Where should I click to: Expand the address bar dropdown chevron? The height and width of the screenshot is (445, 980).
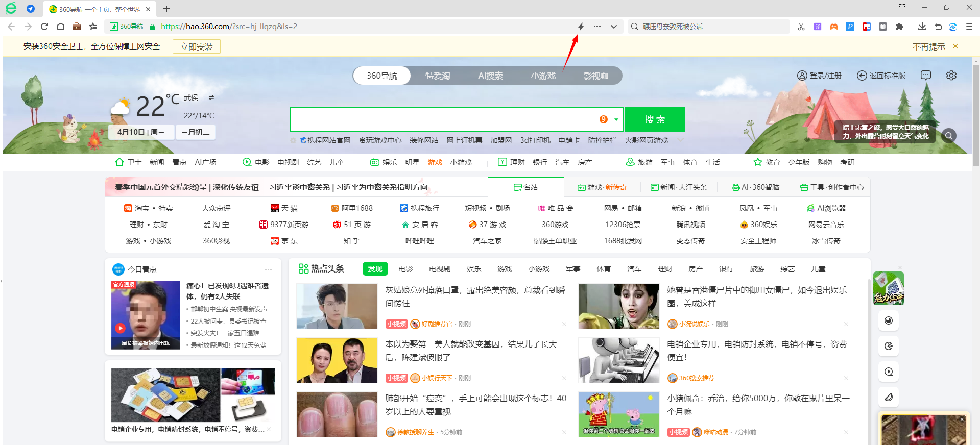coord(614,27)
